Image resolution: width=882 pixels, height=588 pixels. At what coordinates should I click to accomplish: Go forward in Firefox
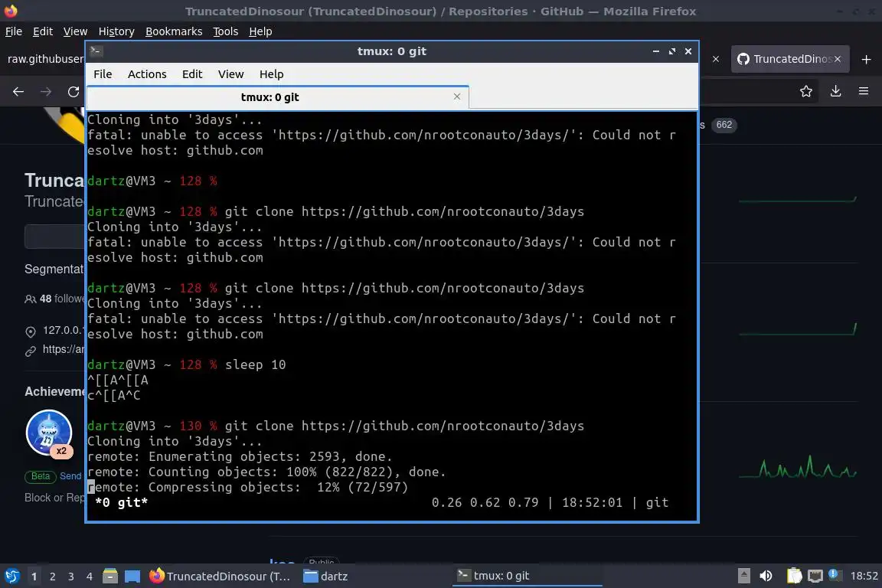coord(46,92)
